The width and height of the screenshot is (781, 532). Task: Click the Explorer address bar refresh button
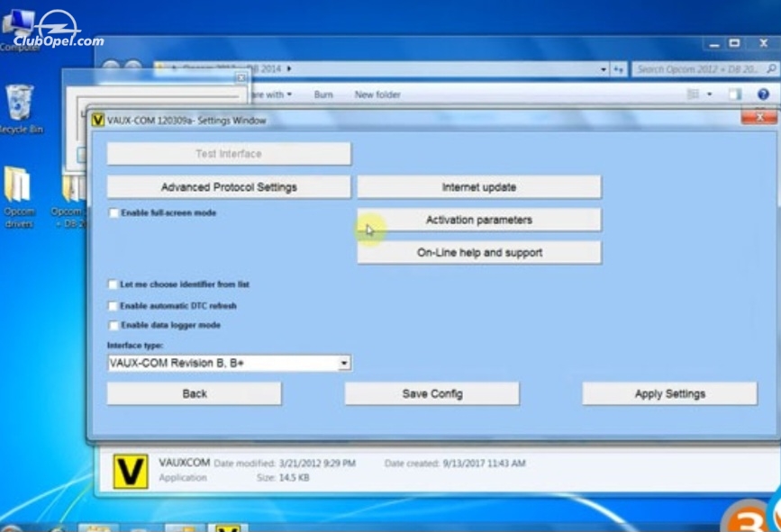pos(619,69)
